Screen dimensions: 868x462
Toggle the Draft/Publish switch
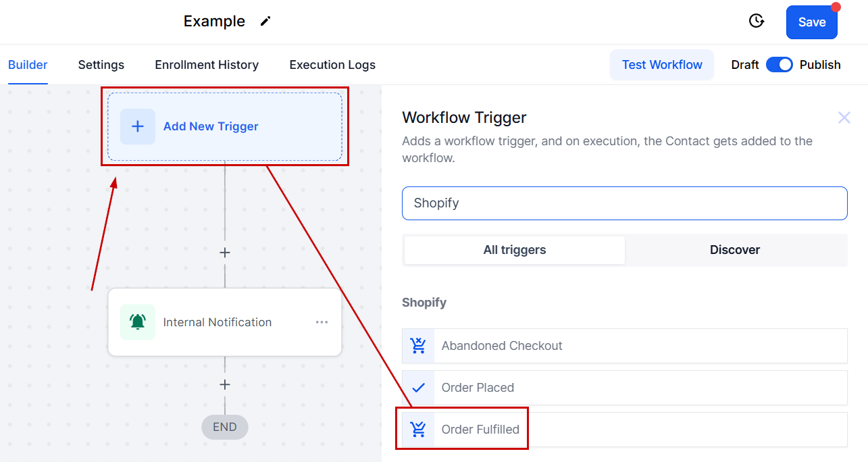pyautogui.click(x=780, y=65)
